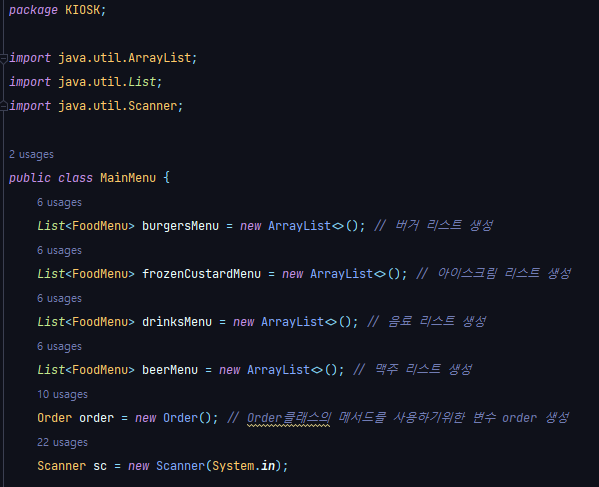599x487 pixels.
Task: Open '10 usages' hint above order field
Action: [x=62, y=395]
